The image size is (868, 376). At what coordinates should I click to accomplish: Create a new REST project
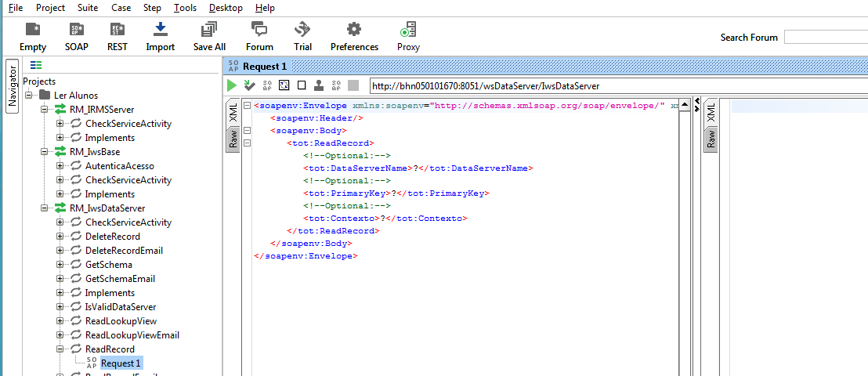coord(118,37)
